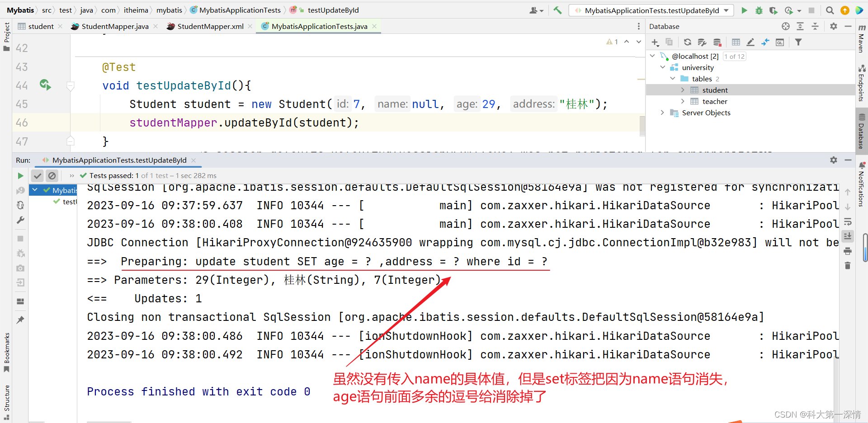Collapse the MybatisApplicationTests test tree node
This screenshot has width=868, height=423.
point(35,190)
